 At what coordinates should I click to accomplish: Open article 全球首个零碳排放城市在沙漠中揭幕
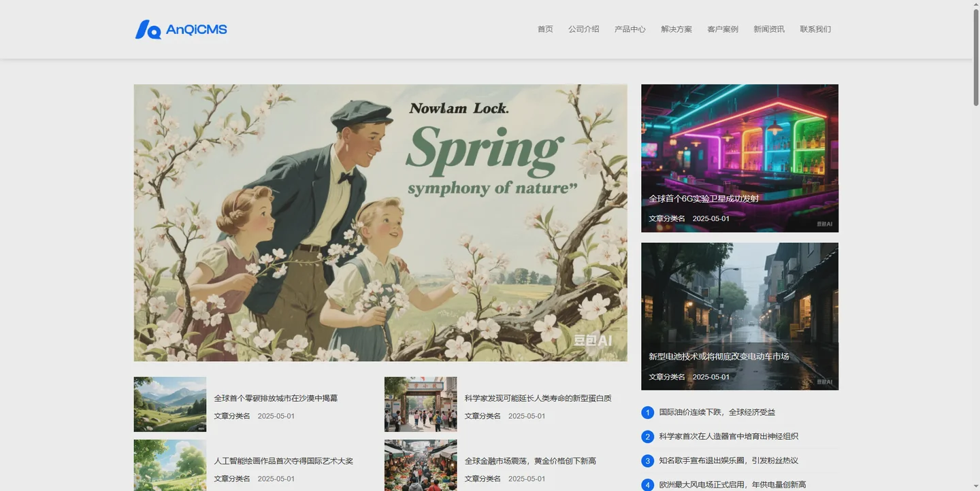coord(276,399)
